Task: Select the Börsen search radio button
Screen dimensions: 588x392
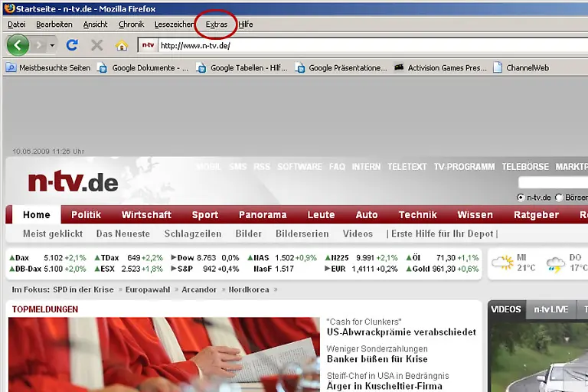Action: [558, 198]
